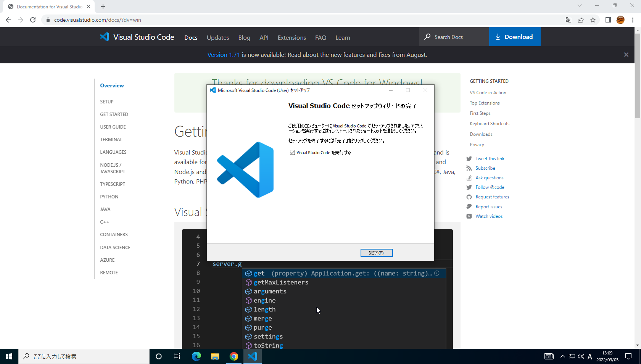Open Windows Start menu

[x=9, y=356]
